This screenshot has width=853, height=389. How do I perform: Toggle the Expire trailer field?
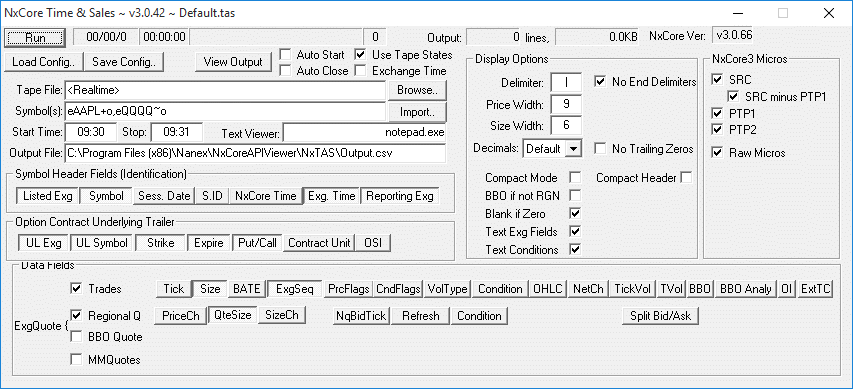tap(209, 243)
